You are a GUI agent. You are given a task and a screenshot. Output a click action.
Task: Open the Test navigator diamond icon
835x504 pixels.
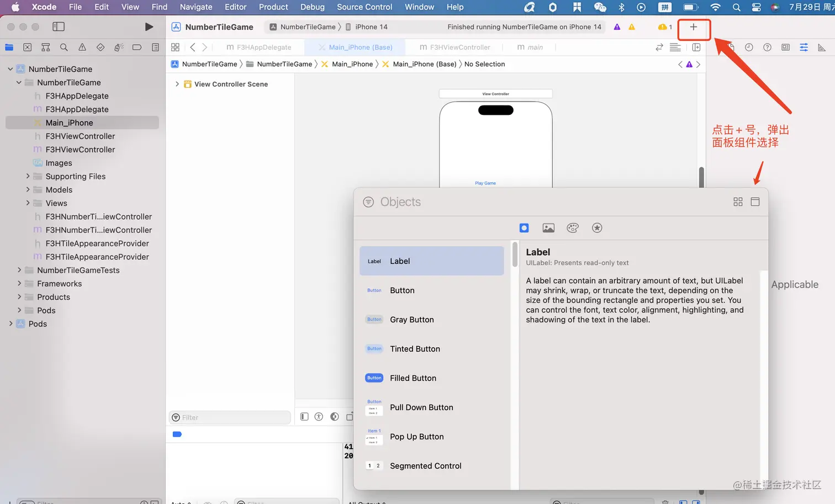pos(101,47)
